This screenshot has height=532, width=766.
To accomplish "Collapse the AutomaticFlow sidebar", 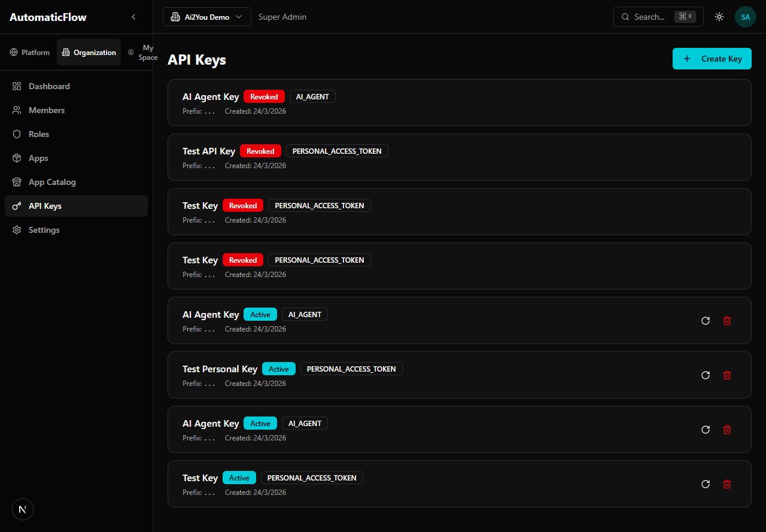I will 133,17.
